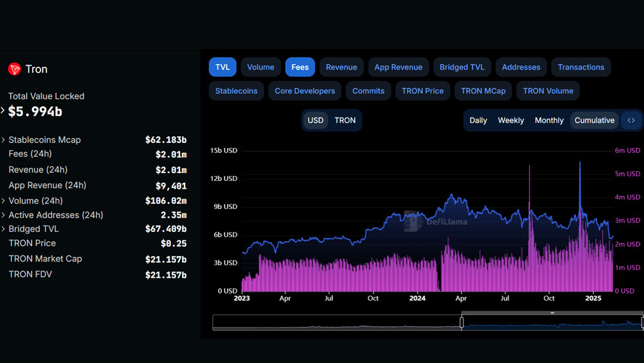Enable the Commits metric
The height and width of the screenshot is (363, 644).
[368, 91]
